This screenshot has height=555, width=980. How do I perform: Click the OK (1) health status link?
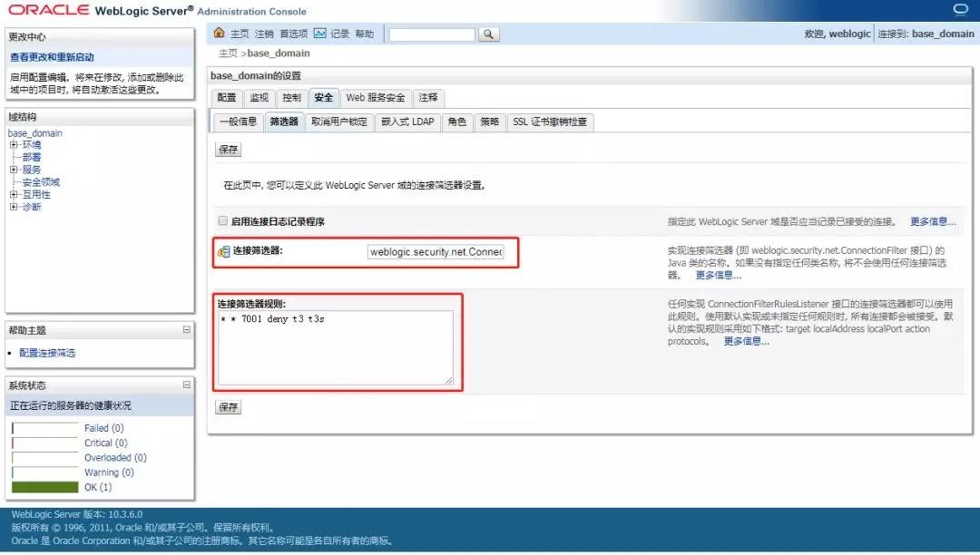pyautogui.click(x=98, y=487)
